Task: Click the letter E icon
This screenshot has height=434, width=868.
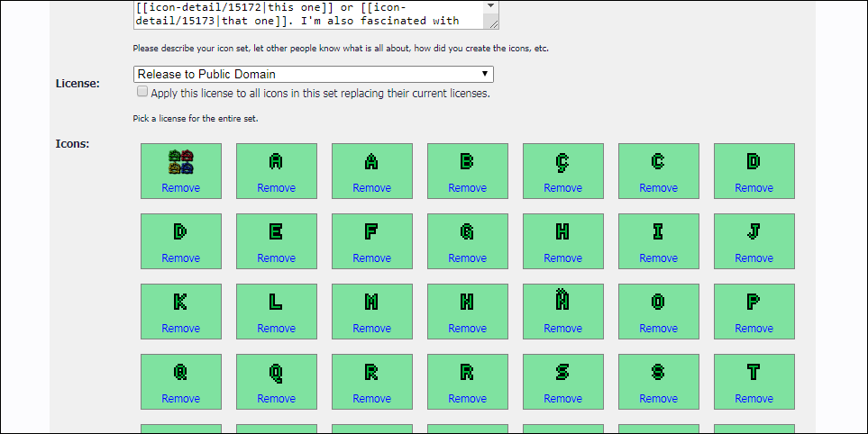Action: click(276, 231)
